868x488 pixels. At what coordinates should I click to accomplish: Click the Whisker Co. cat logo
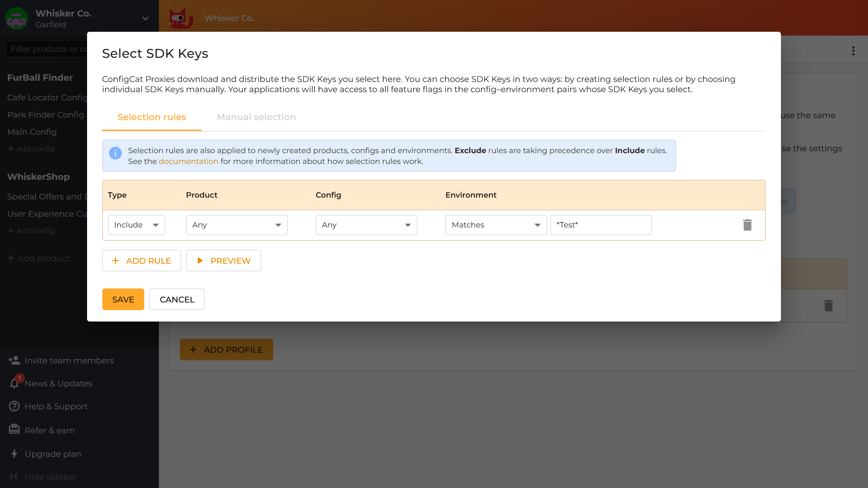pyautogui.click(x=180, y=18)
